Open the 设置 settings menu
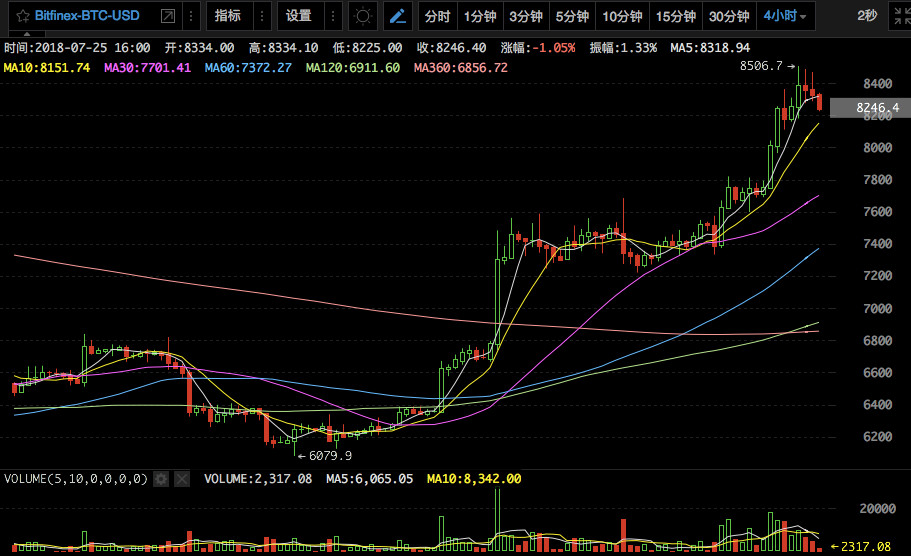The width and height of the screenshot is (911, 556). click(299, 16)
